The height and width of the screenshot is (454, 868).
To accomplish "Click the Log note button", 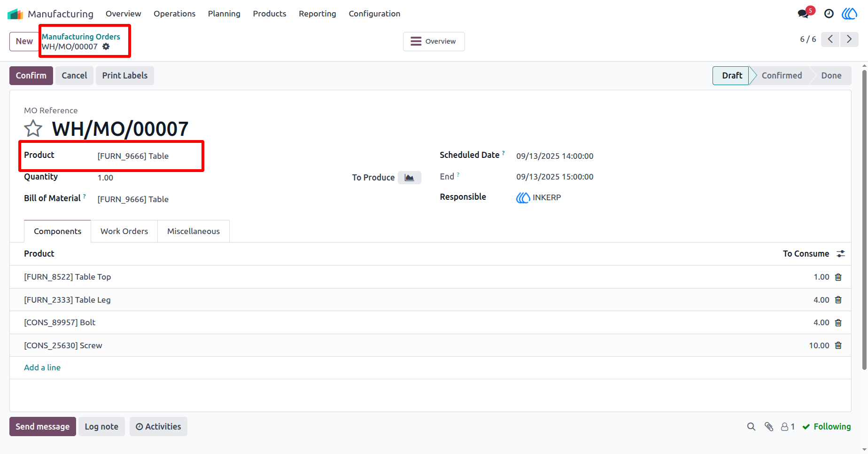I will tap(101, 427).
